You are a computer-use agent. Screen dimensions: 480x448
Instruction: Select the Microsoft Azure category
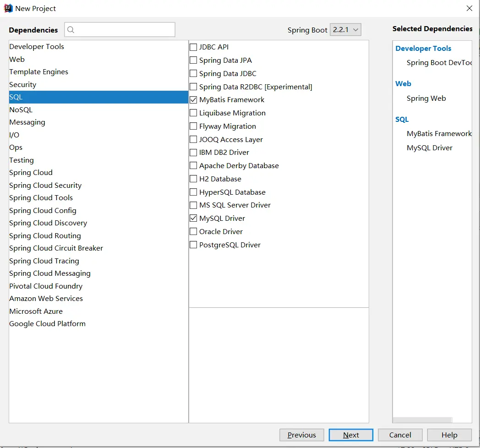pos(98,311)
